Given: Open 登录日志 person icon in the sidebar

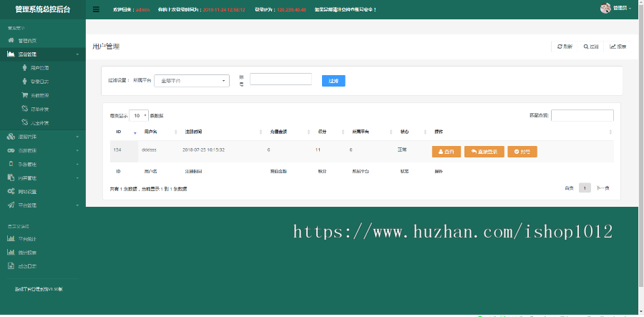Looking at the screenshot, I should (24, 82).
